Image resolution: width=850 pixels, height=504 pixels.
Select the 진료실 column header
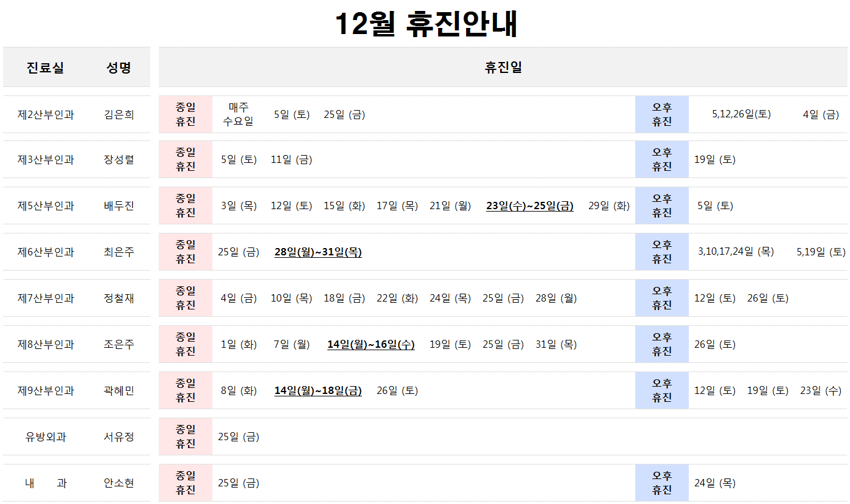pyautogui.click(x=45, y=67)
